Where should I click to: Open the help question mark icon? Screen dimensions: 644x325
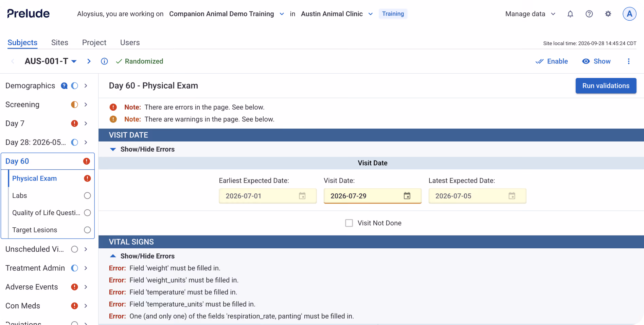589,14
